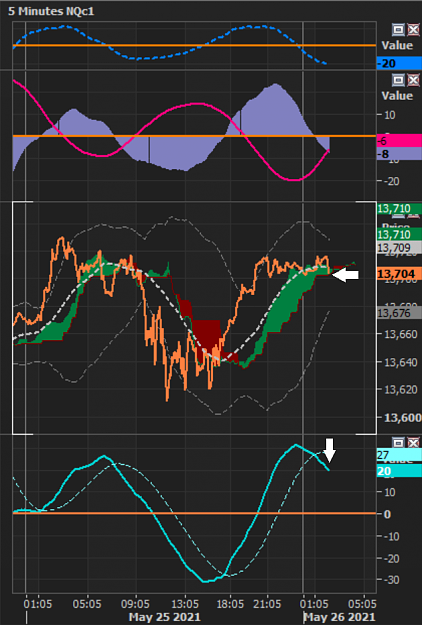Image resolution: width=422 pixels, height=625 pixels.
Task: Click the blue -20 value tag
Action: pos(399,63)
